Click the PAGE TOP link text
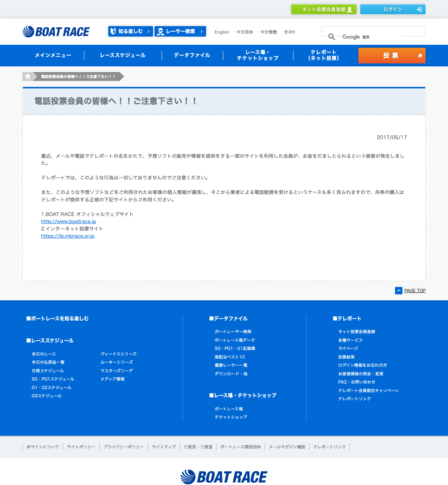Viewport: 448px width, 485px height. pos(415,291)
